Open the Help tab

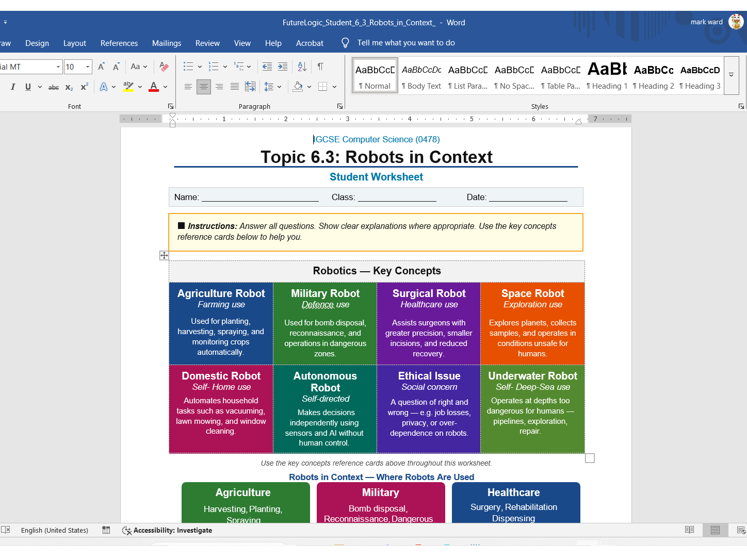click(x=273, y=43)
